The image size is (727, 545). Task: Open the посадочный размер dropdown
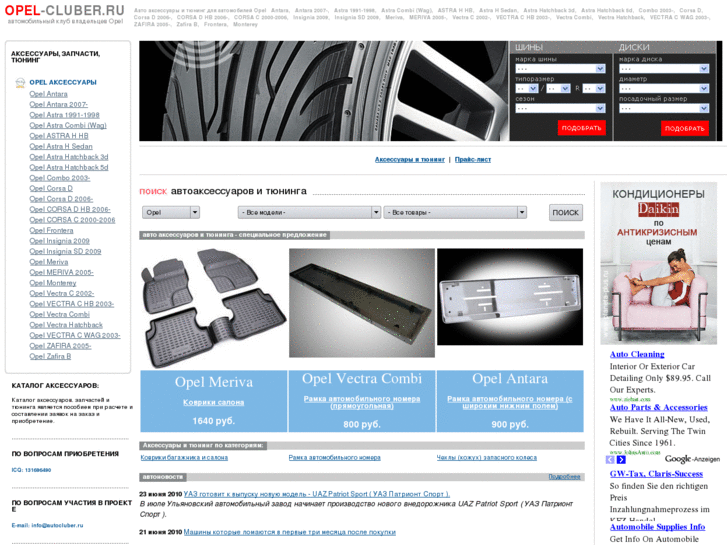(x=664, y=109)
